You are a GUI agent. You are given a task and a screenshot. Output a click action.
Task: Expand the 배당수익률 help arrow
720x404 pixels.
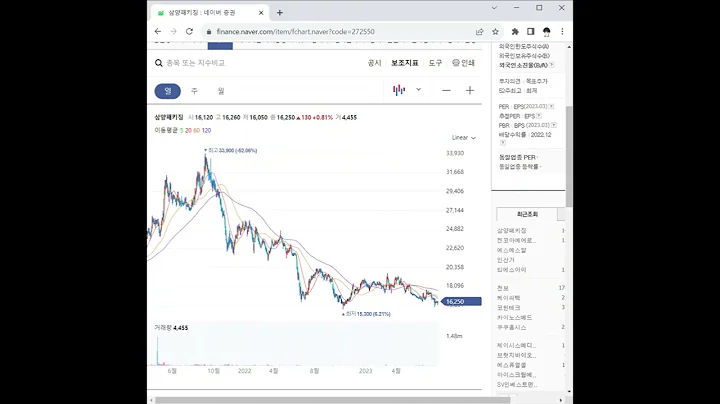(x=502, y=143)
